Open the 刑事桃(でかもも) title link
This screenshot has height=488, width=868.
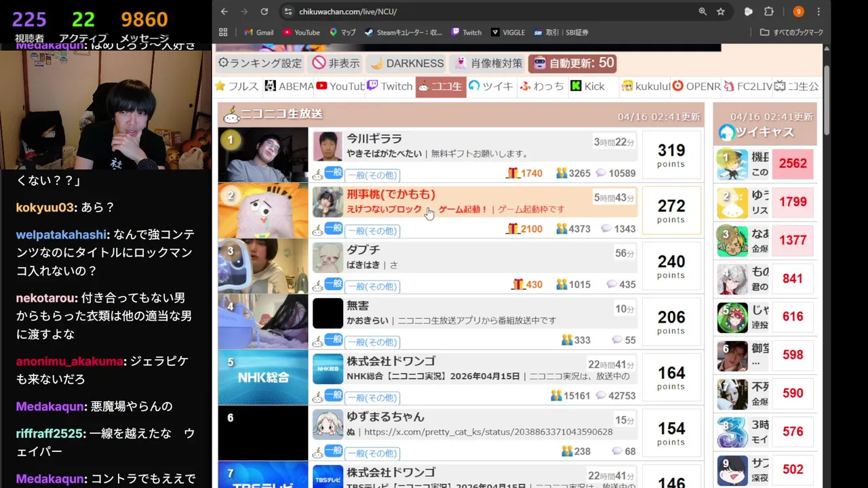(391, 195)
